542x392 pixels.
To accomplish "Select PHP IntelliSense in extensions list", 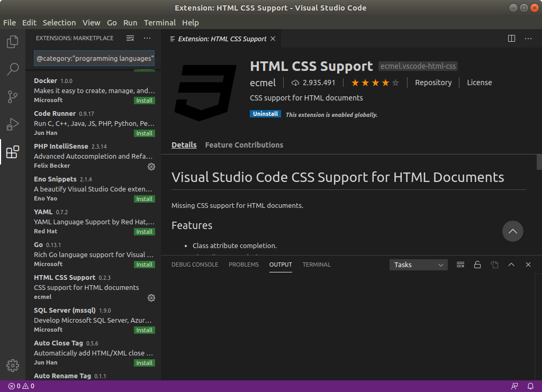I will [x=93, y=156].
